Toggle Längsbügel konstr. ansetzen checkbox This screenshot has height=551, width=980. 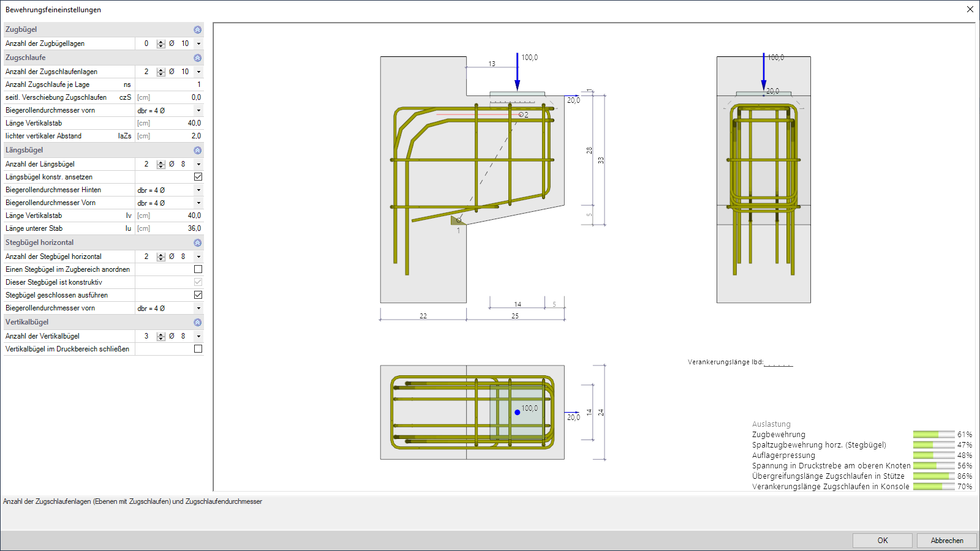198,177
